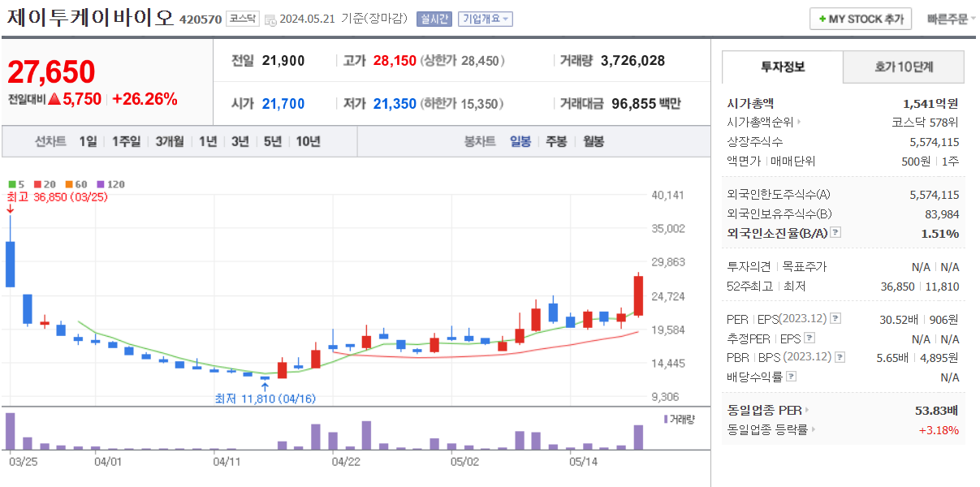The image size is (980, 487).
Task: Select the 10년 line chart period
Action: click(308, 141)
